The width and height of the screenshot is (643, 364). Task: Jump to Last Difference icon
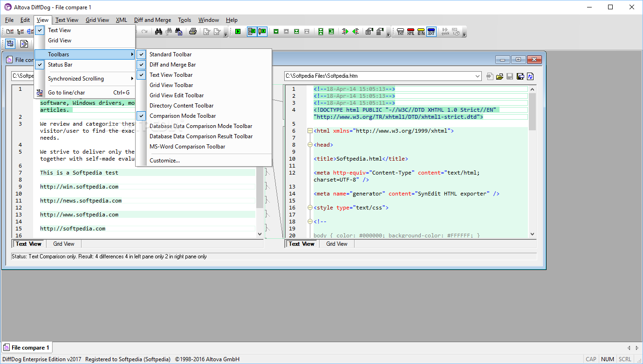(x=296, y=32)
